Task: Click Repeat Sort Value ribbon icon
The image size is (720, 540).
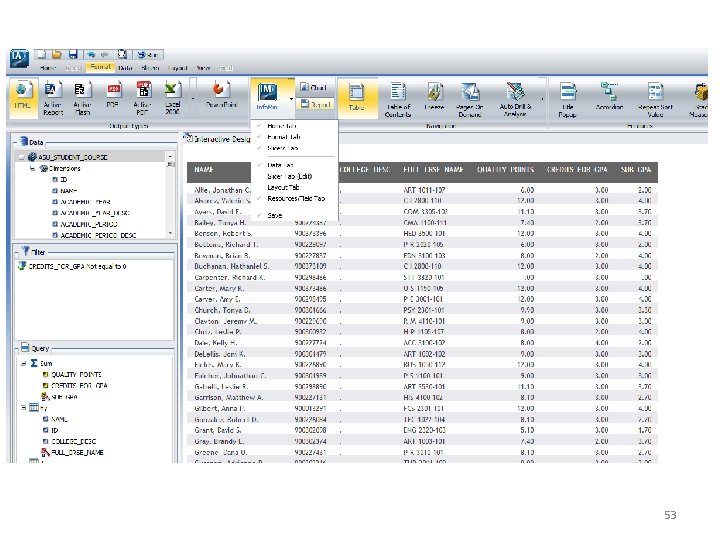Action: [655, 98]
